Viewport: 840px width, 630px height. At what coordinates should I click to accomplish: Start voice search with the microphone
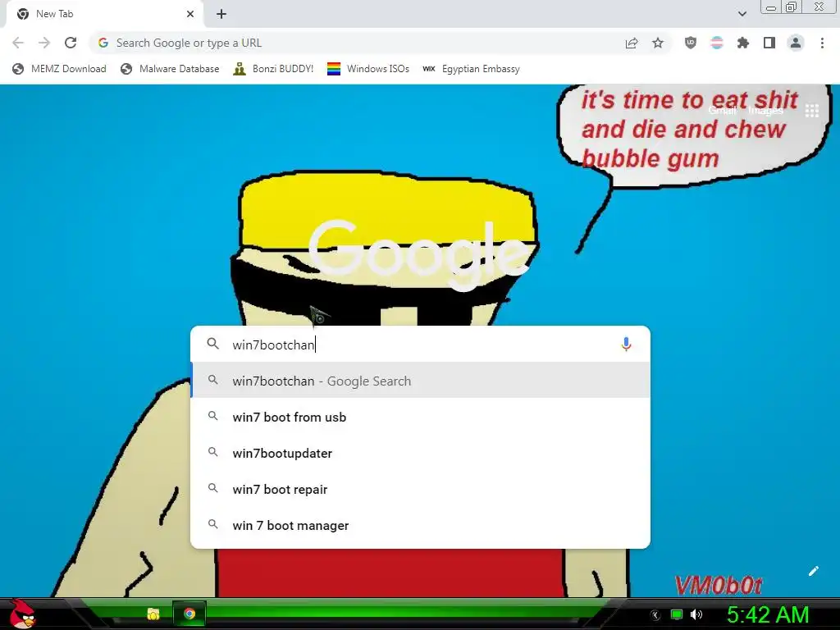point(626,344)
